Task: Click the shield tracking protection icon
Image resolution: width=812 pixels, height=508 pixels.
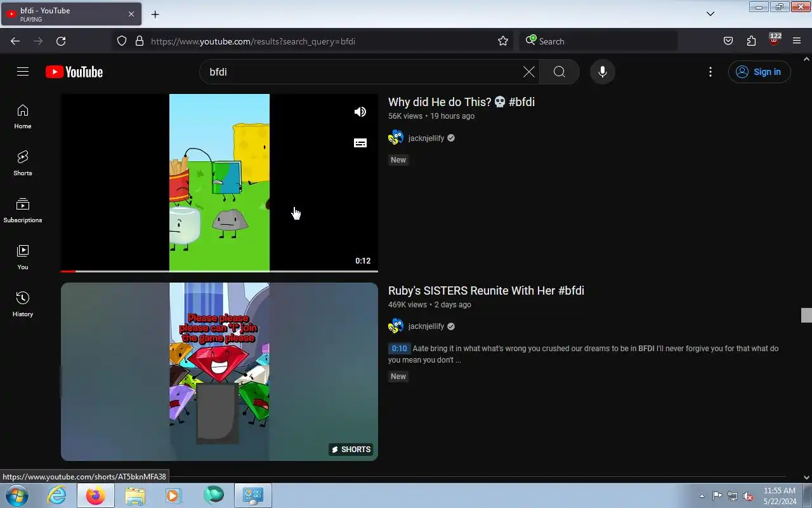Action: click(122, 41)
